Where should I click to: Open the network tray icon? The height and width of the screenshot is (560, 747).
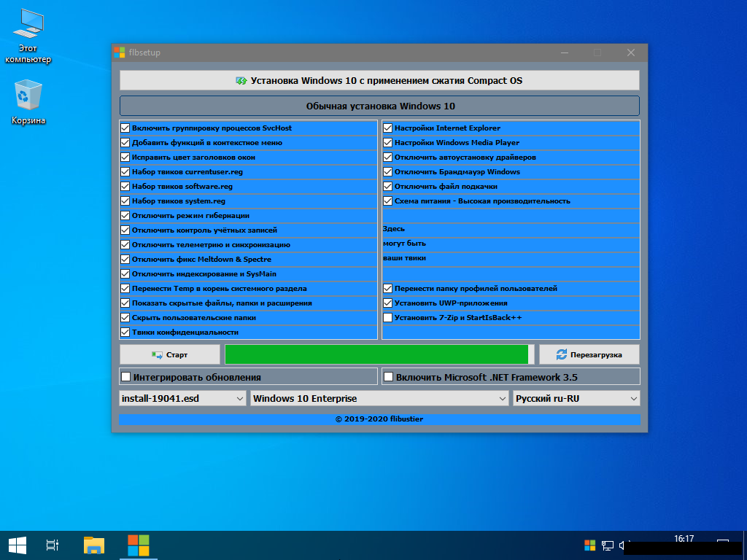[x=608, y=545]
